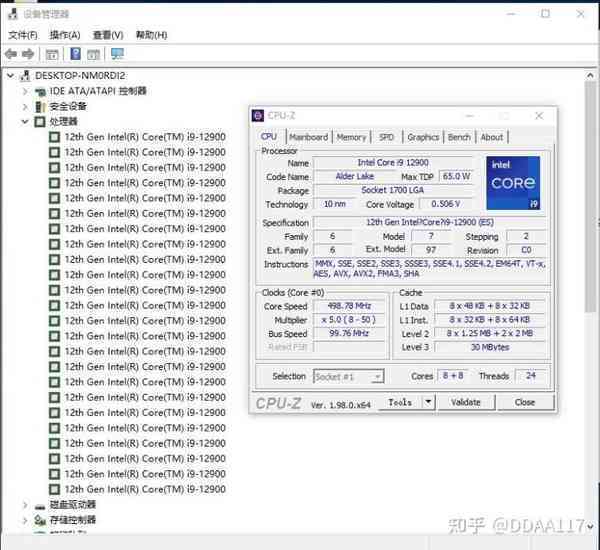This screenshot has height=550, width=600.
Task: Click the scrollbar down arrow in Device Manager
Action: tap(590, 527)
